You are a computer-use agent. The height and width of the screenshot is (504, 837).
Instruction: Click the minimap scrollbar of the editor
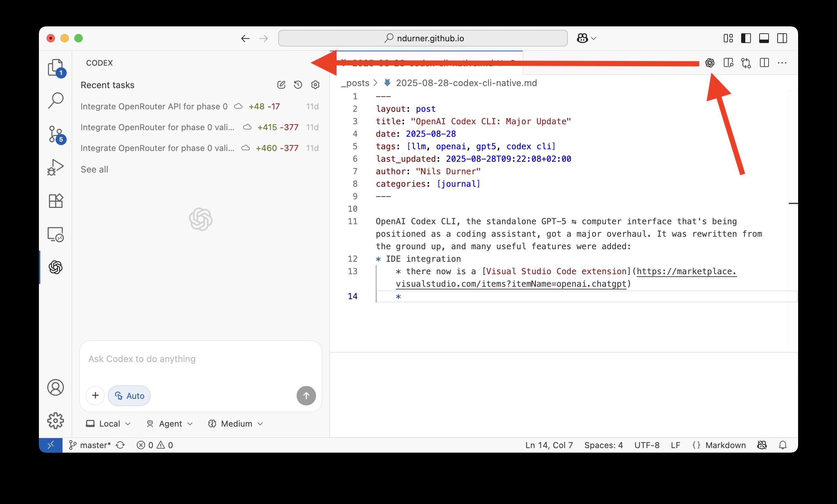(x=793, y=221)
